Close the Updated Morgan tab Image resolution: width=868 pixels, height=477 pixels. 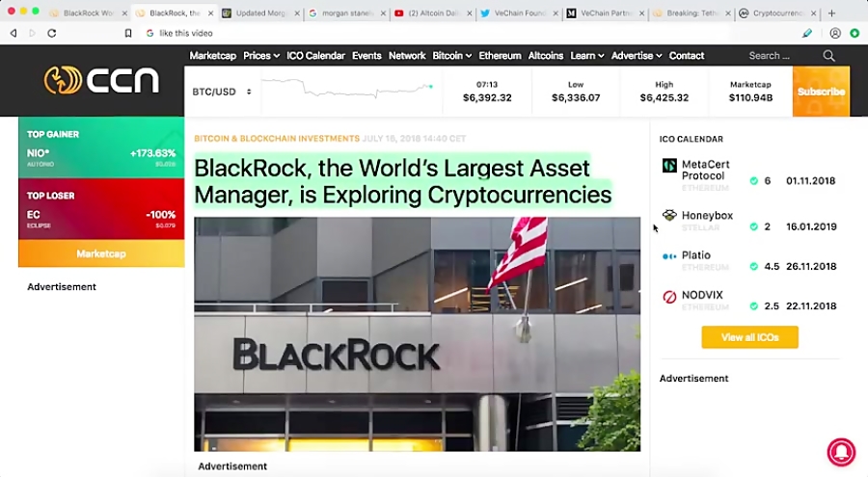click(x=297, y=13)
